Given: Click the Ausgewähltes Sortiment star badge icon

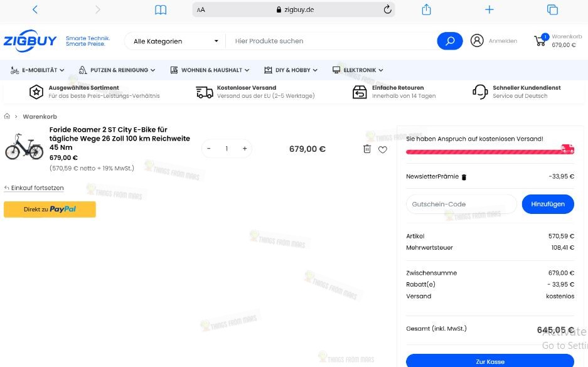Looking at the screenshot, I should (x=36, y=92).
